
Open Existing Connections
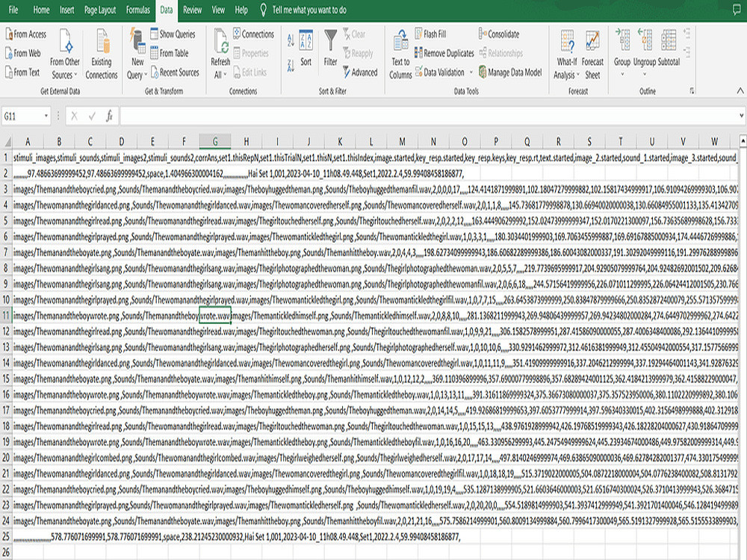pyautogui.click(x=102, y=54)
